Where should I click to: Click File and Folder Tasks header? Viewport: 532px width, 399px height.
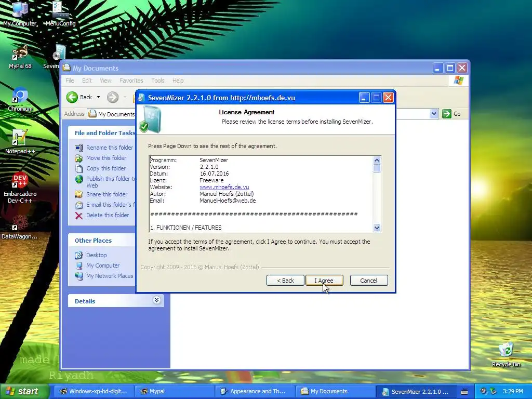coord(102,132)
